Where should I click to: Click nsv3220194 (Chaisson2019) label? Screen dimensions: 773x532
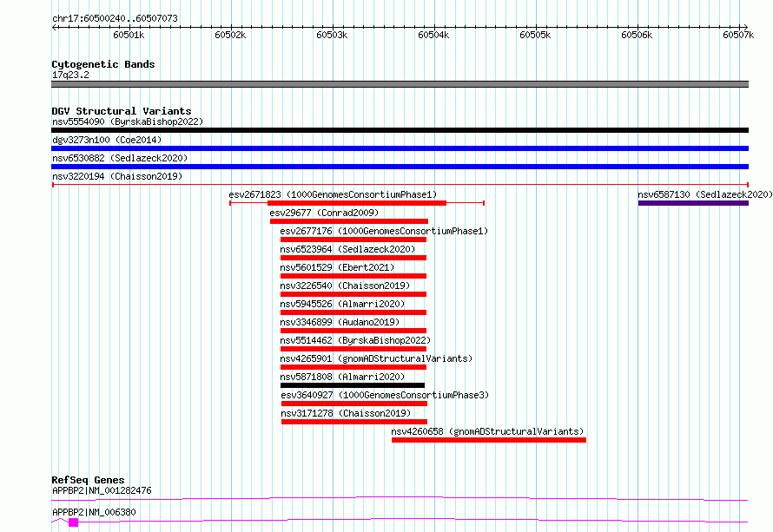click(117, 176)
